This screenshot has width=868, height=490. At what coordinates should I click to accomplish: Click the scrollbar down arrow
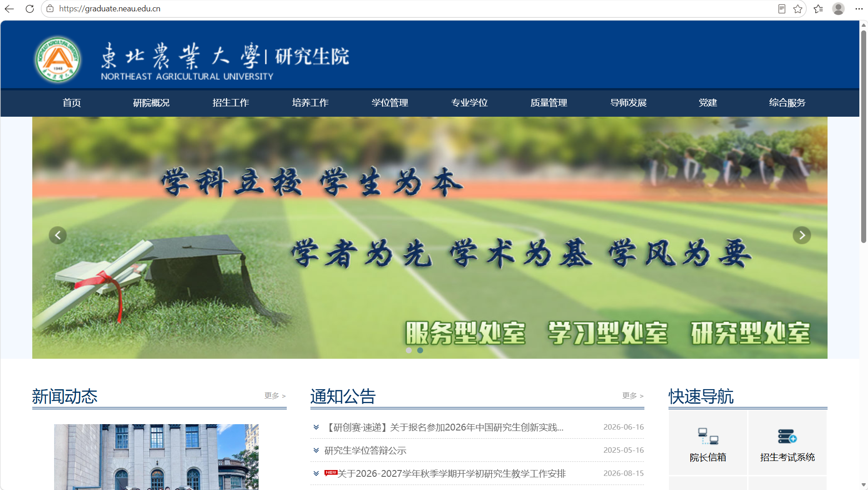[863, 485]
